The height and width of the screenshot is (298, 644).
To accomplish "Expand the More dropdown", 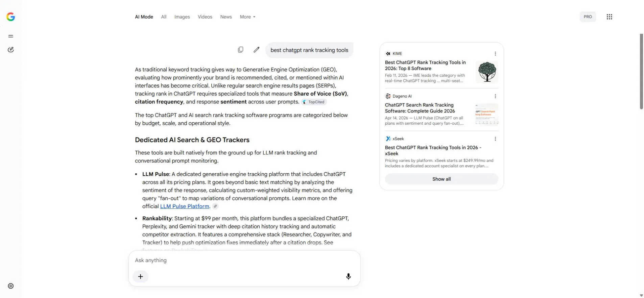I will pos(248,17).
